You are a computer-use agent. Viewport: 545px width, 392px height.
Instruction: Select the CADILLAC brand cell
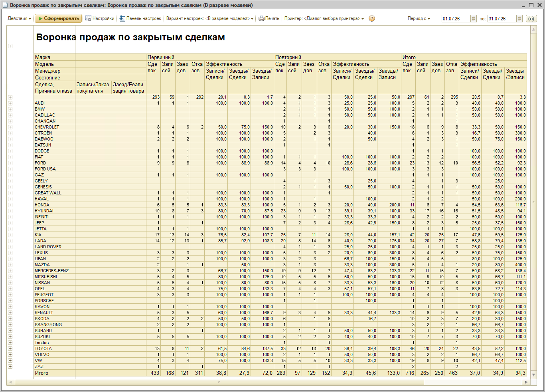tap(54, 115)
